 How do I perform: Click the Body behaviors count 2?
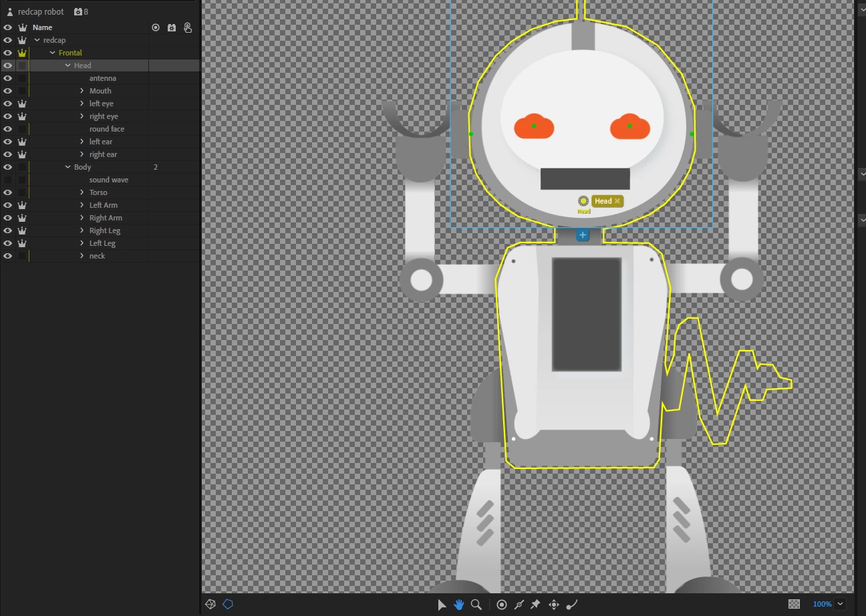156,167
